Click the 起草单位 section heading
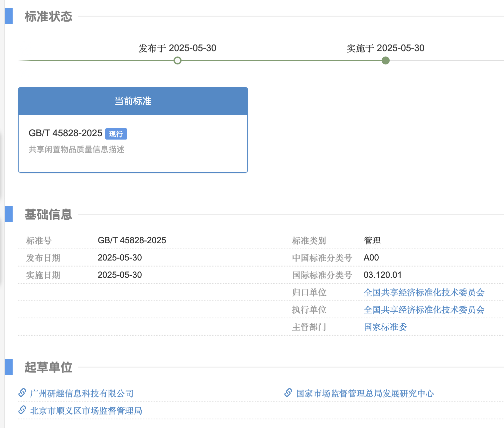Screen dimensions: 504x428 pyautogui.click(x=48, y=367)
